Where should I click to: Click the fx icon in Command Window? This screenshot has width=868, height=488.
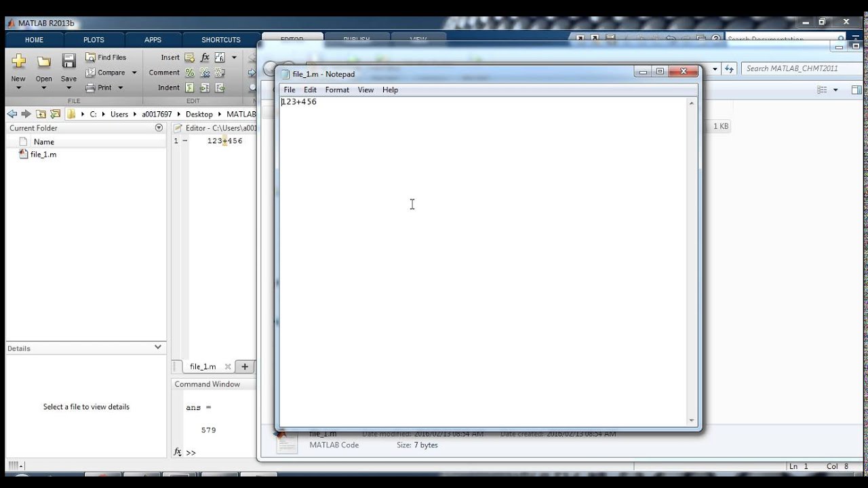[x=178, y=451]
